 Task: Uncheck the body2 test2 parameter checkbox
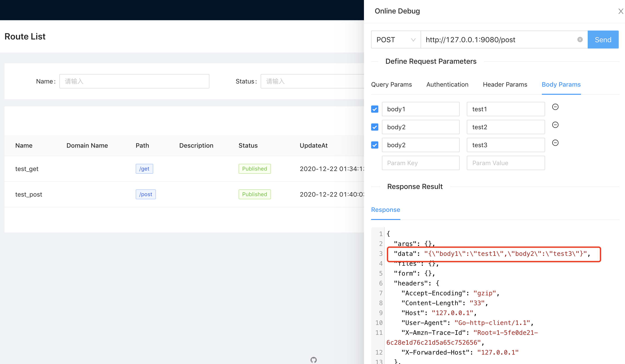pyautogui.click(x=375, y=127)
